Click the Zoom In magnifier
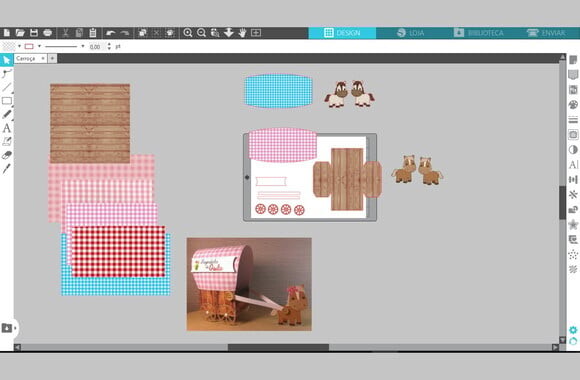This screenshot has height=380, width=580. tap(188, 33)
